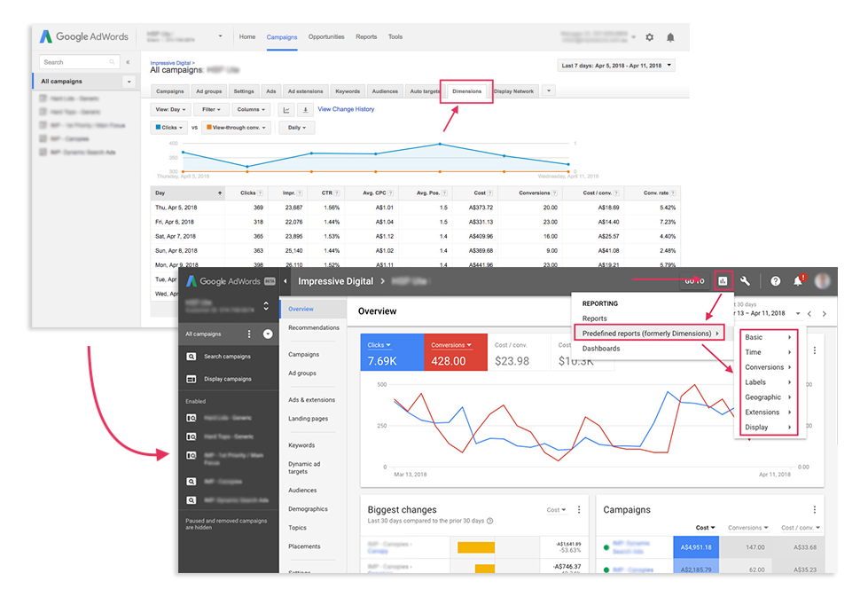Open Recommendations in new AdWords page menu
Image resolution: width=868 pixels, height=605 pixels.
coord(314,328)
